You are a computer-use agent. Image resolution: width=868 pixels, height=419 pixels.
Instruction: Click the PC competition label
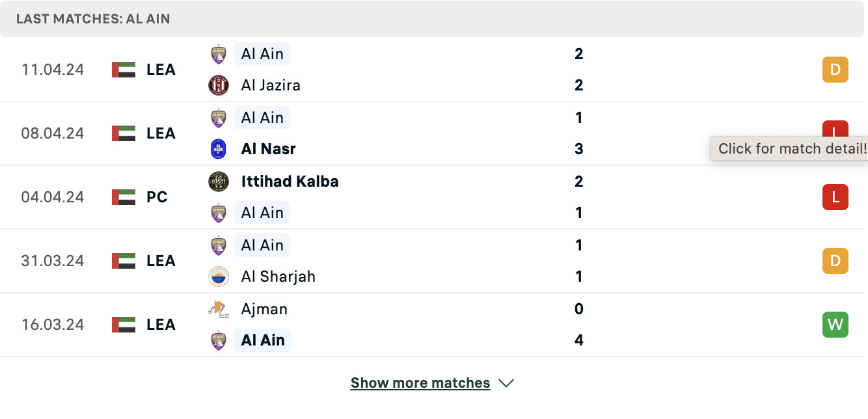pyautogui.click(x=157, y=197)
